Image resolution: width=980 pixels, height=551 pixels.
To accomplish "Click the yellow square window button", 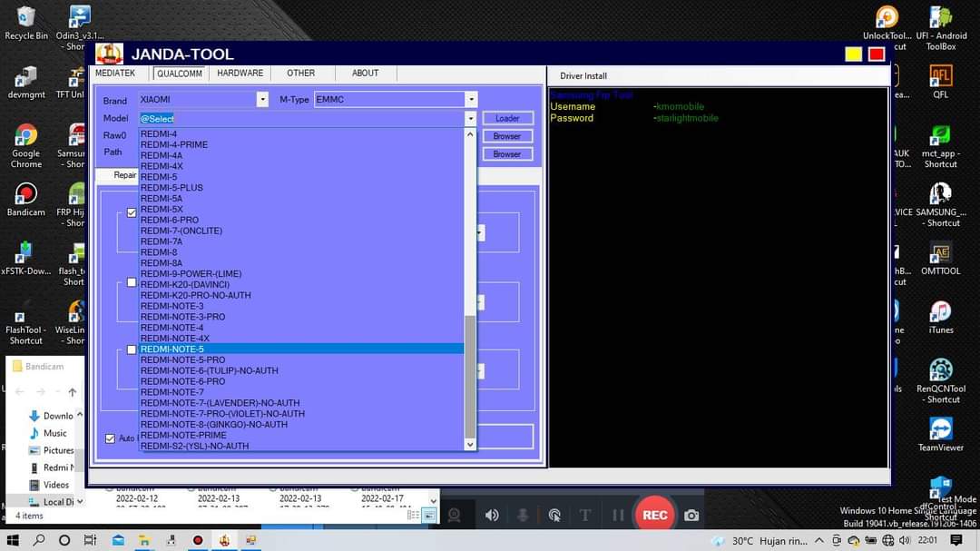I will click(853, 54).
